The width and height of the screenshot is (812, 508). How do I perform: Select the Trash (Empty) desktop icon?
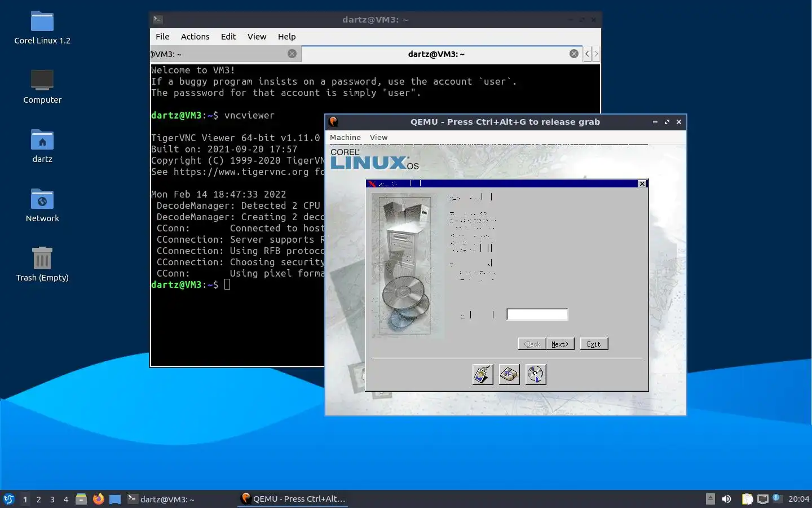coord(42,265)
